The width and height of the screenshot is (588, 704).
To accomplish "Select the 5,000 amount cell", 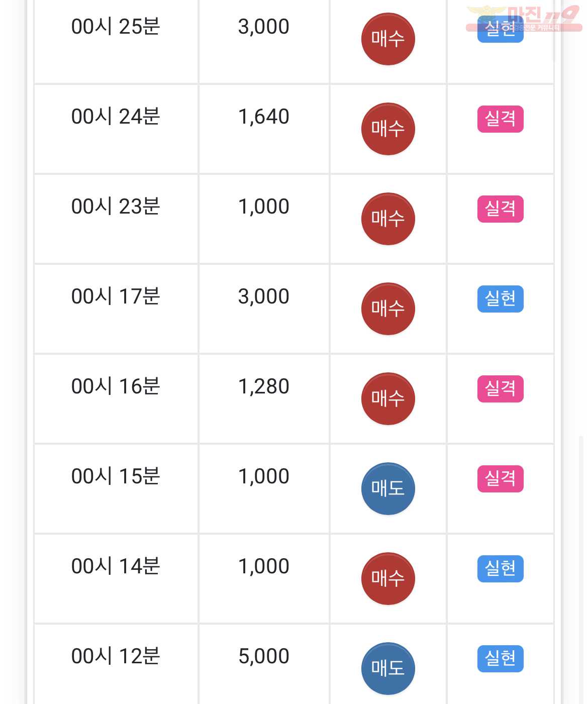I will 264,664.
